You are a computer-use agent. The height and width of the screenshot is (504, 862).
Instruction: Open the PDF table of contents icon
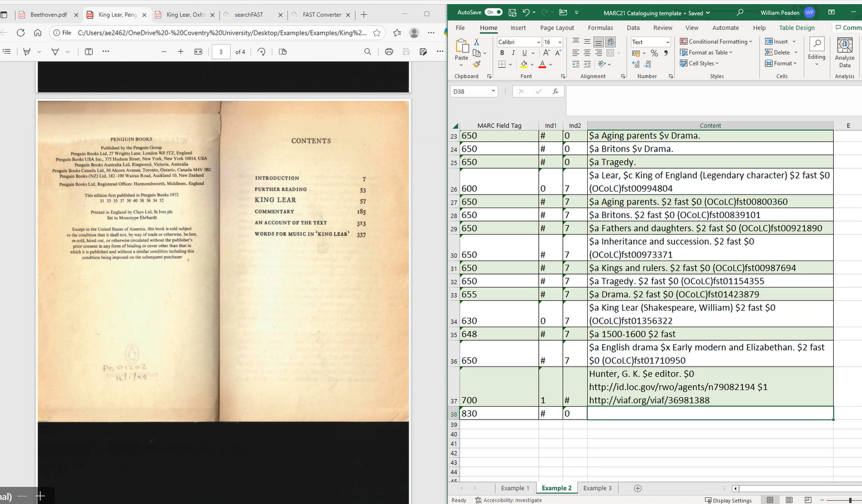pyautogui.click(x=7, y=52)
